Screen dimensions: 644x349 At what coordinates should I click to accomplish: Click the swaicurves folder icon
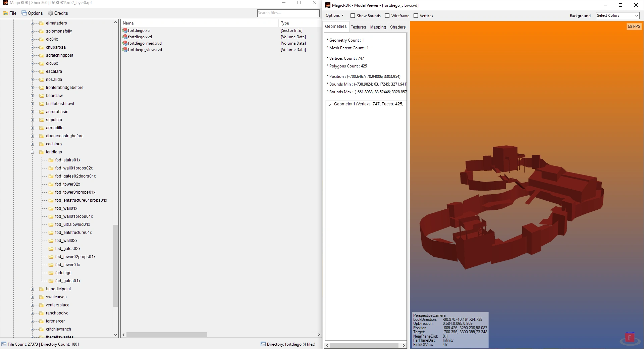point(42,297)
